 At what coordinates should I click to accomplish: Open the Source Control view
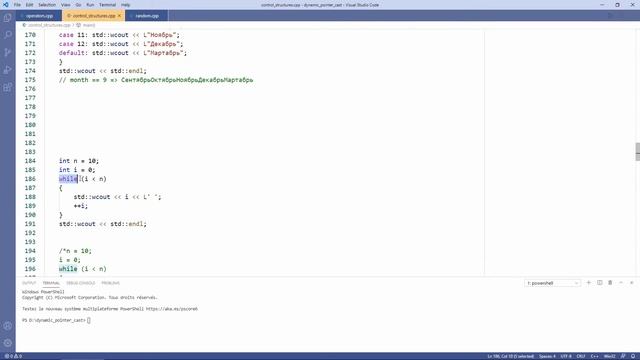click(x=8, y=52)
